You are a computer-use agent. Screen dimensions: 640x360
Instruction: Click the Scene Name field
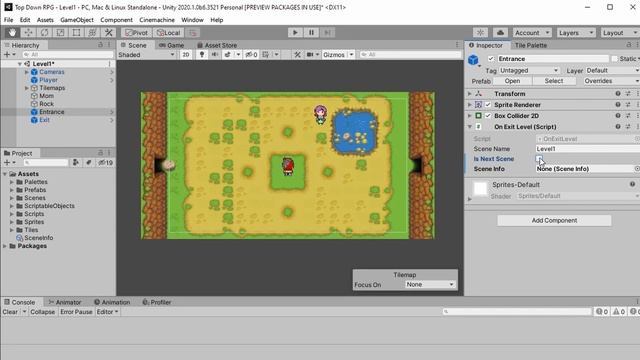588,149
